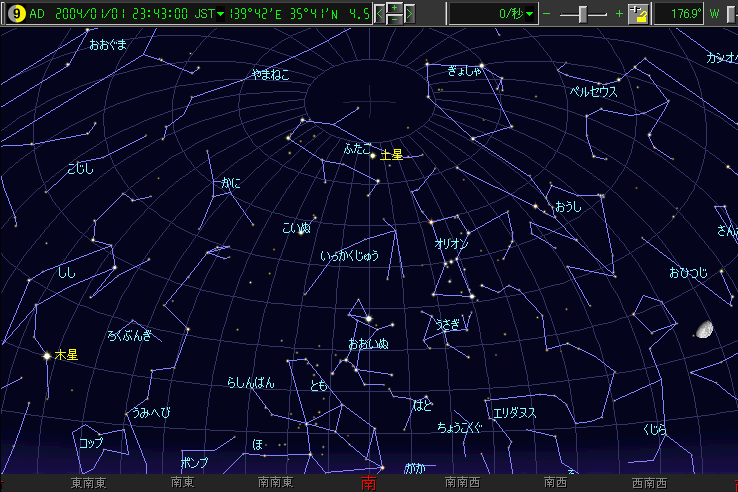Click the time field 23:43:00
The width and height of the screenshot is (738, 492).
coord(151,14)
